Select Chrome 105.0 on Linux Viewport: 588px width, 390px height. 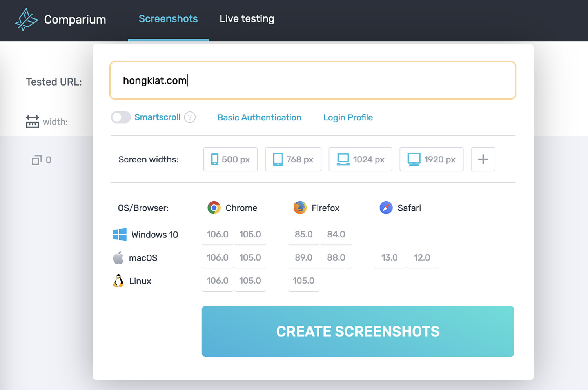coord(250,281)
